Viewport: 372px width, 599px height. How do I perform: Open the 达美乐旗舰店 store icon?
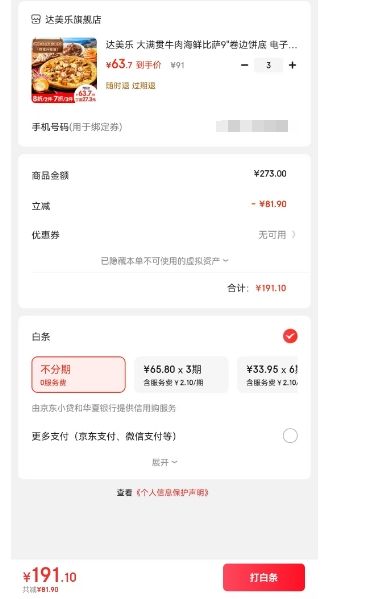(x=36, y=19)
